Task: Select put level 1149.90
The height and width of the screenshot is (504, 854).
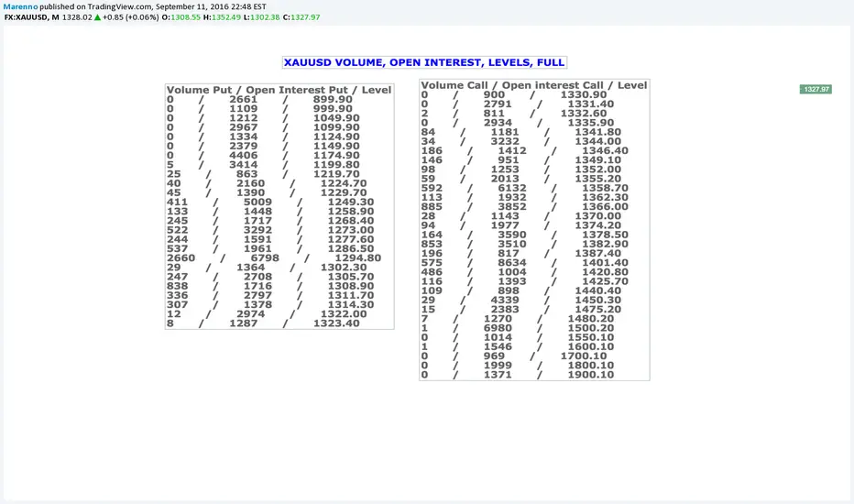Action: point(336,146)
